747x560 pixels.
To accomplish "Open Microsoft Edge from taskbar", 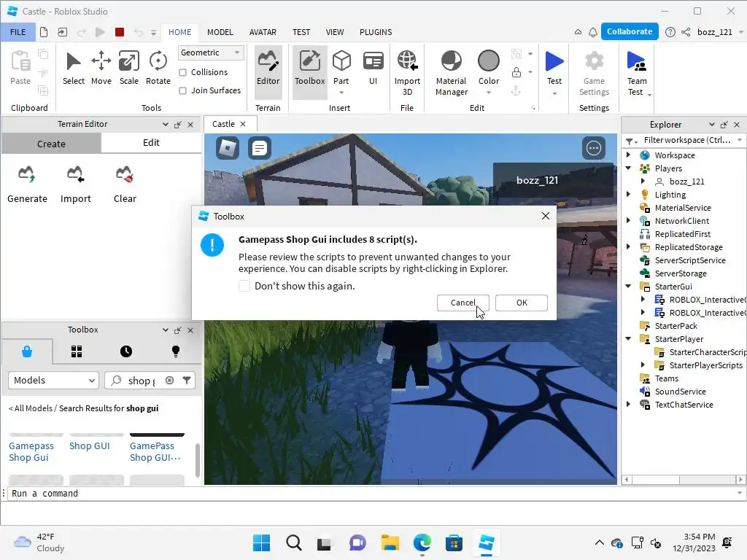I will point(422,542).
